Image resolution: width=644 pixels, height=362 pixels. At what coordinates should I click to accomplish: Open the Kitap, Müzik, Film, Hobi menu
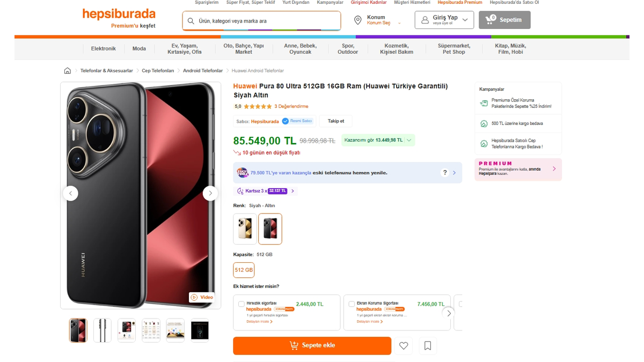510,49
